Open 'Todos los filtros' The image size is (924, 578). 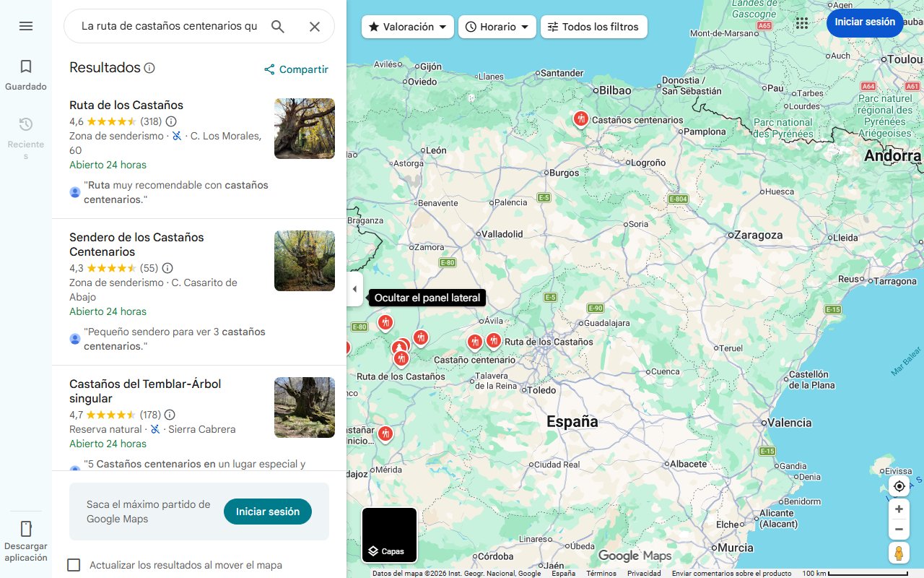click(x=593, y=27)
